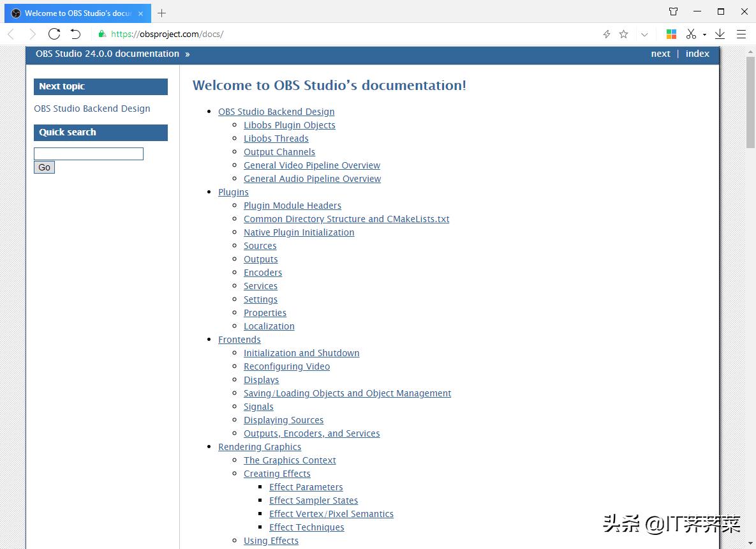
Task: Select the Welcome to OBS Studio's tab
Action: click(x=78, y=13)
